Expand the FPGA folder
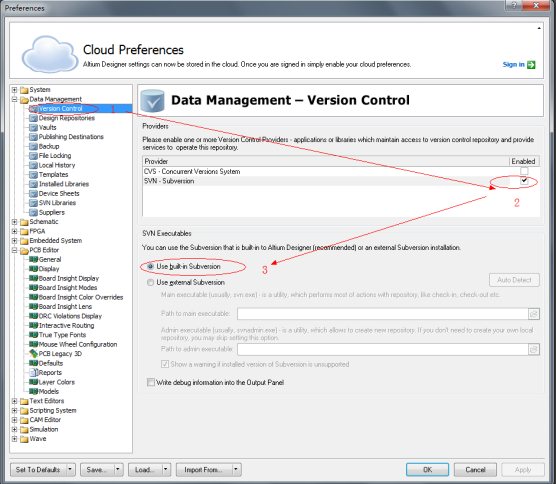The width and height of the screenshot is (556, 484). pos(15,231)
